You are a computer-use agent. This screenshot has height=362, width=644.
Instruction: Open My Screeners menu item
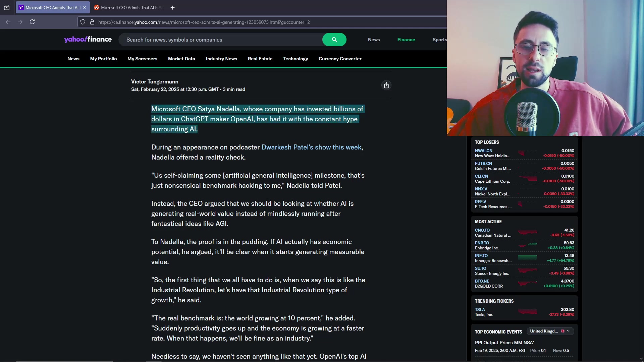click(142, 59)
